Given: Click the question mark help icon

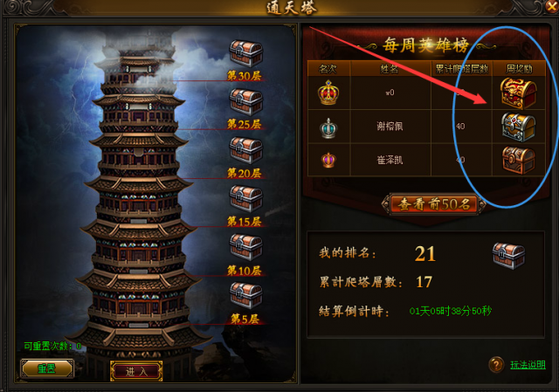Looking at the screenshot, I should point(496,365).
